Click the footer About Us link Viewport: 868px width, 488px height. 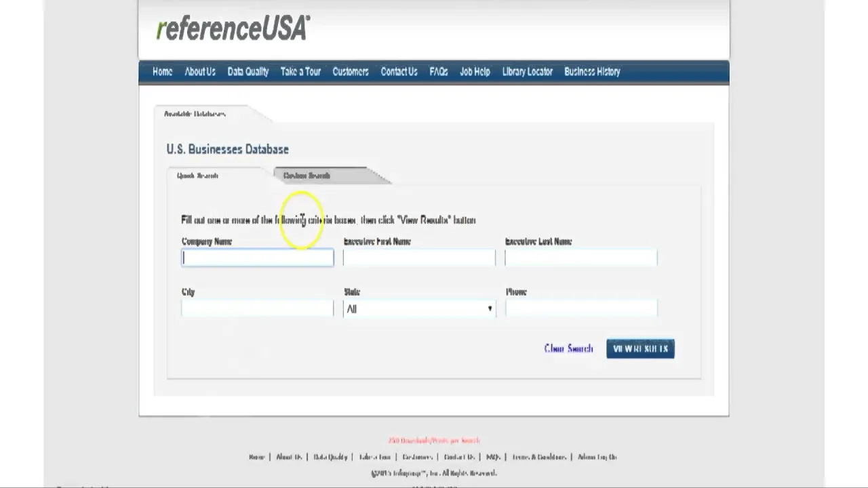(288, 457)
